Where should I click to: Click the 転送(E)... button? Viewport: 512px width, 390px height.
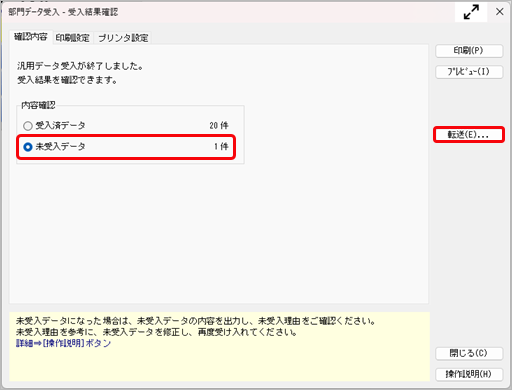pos(469,135)
